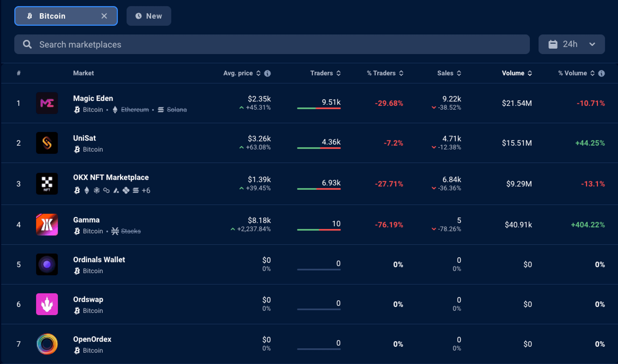Open the Ordinals Wallet logo
The image size is (618, 364).
coord(47,264)
